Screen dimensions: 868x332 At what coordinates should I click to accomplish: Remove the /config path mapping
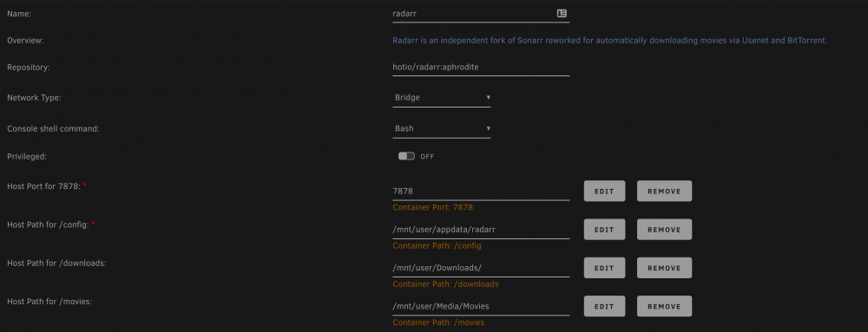(x=664, y=229)
